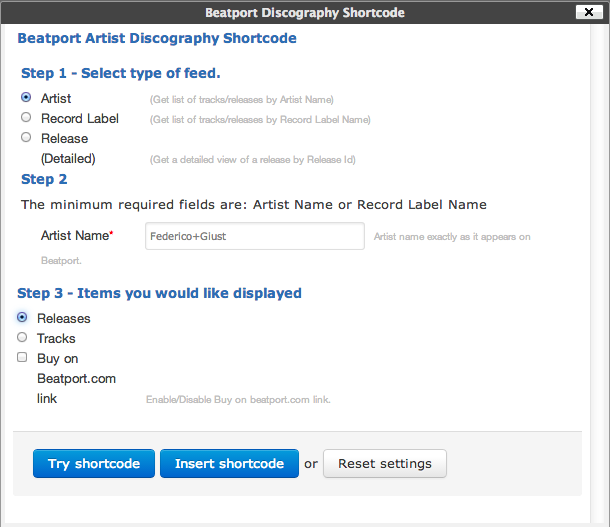Viewport: 610px width, 527px height.
Task: Click the Step 3 items displayed heading
Action: click(x=160, y=293)
